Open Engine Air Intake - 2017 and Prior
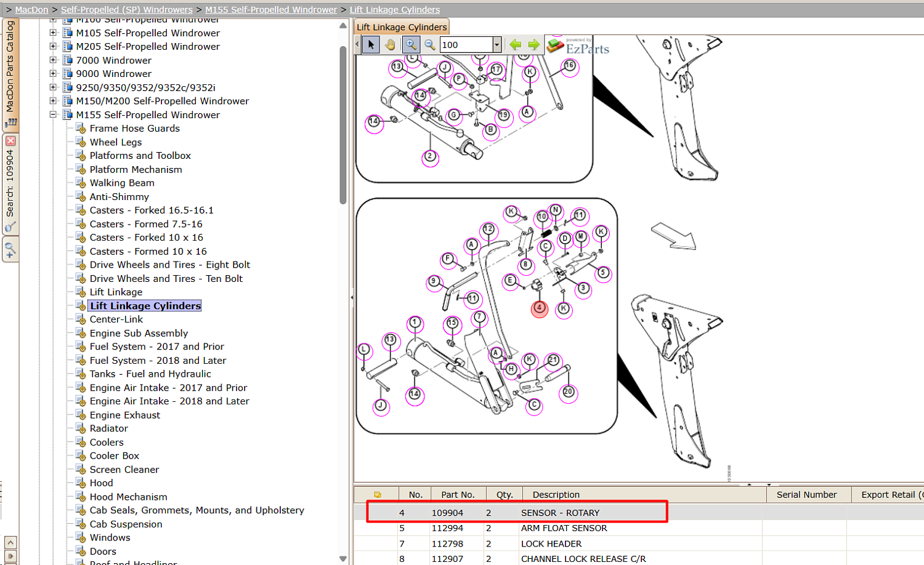Screen dimensions: 924x565 pyautogui.click(x=168, y=388)
